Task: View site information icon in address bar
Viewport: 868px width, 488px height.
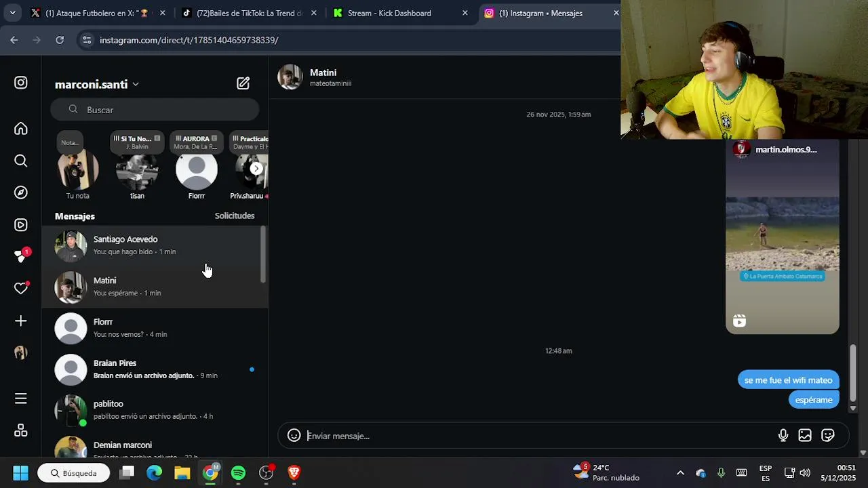Action: tap(86, 40)
